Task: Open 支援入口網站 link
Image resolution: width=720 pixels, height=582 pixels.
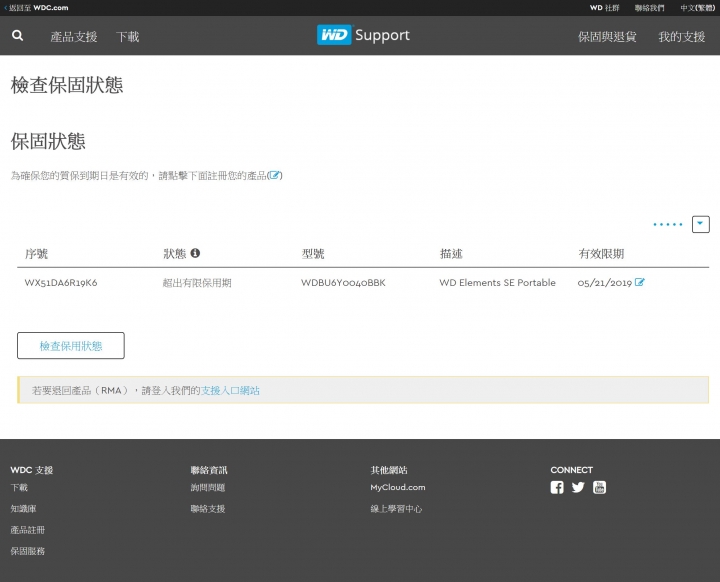Action: (x=230, y=390)
